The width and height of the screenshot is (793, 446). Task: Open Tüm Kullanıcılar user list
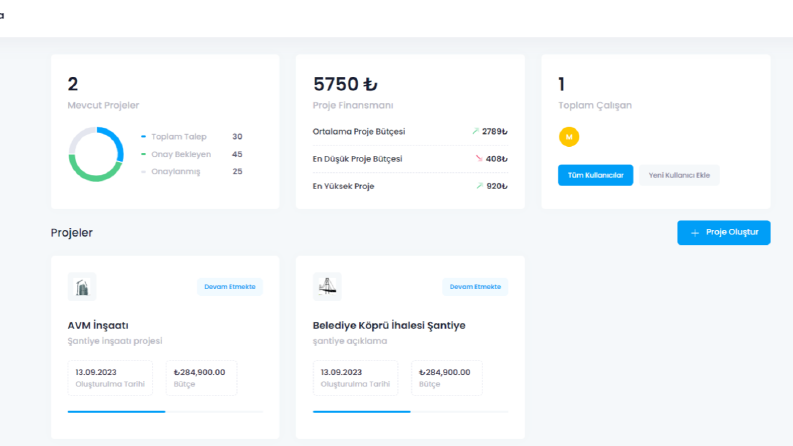(595, 175)
